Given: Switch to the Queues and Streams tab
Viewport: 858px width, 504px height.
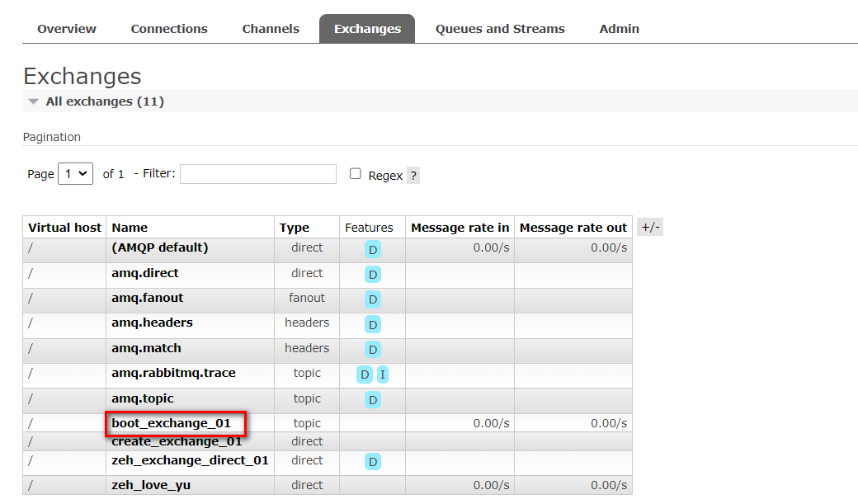Looking at the screenshot, I should coord(500,29).
